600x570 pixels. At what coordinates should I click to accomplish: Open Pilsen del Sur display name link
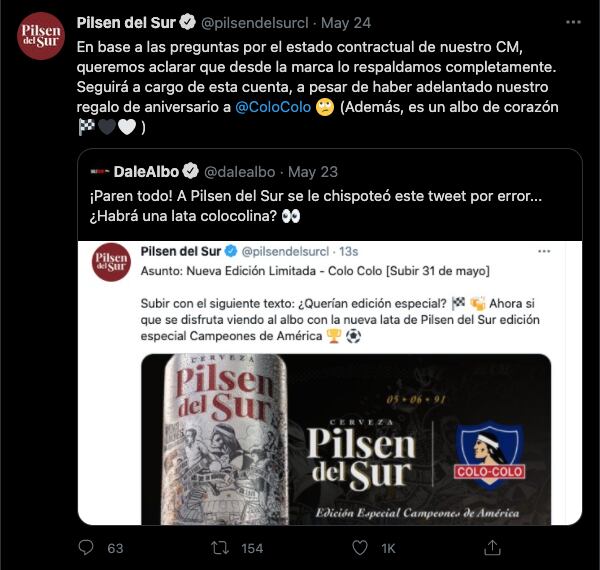125,22
